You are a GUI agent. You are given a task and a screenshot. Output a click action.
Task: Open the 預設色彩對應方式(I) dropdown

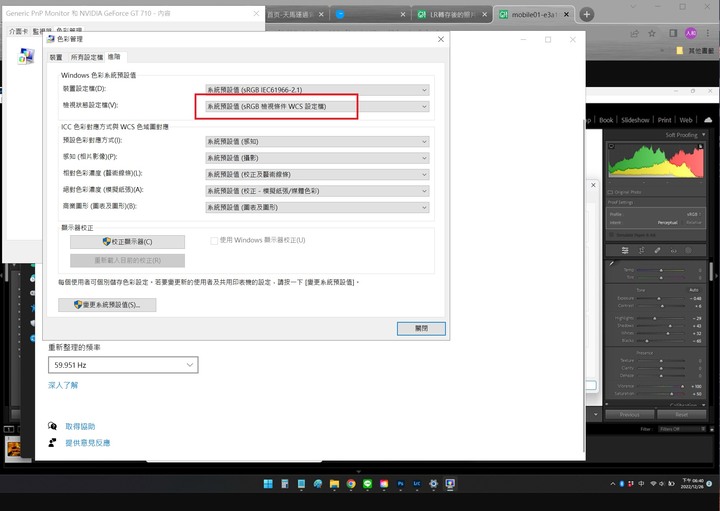click(317, 141)
